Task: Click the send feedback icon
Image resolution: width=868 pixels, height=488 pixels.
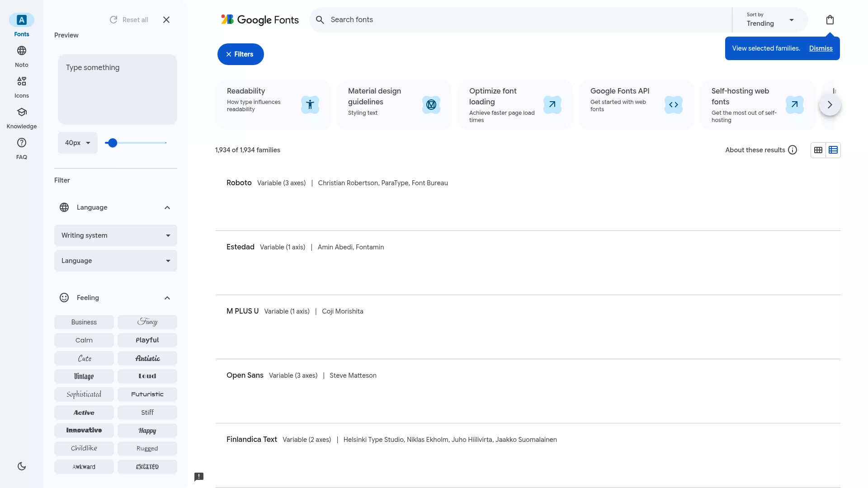Action: click(x=199, y=477)
